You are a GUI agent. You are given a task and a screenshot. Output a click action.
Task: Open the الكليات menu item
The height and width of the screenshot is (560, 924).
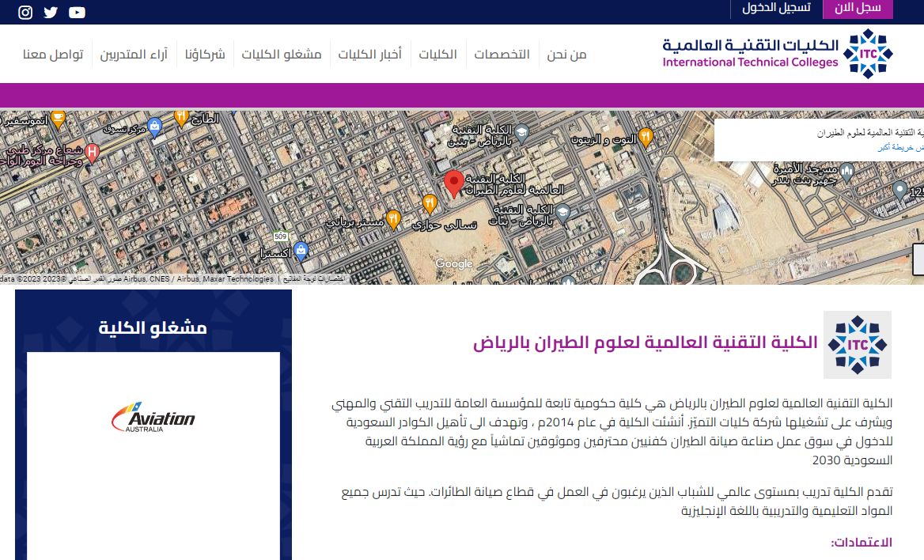tap(437, 55)
